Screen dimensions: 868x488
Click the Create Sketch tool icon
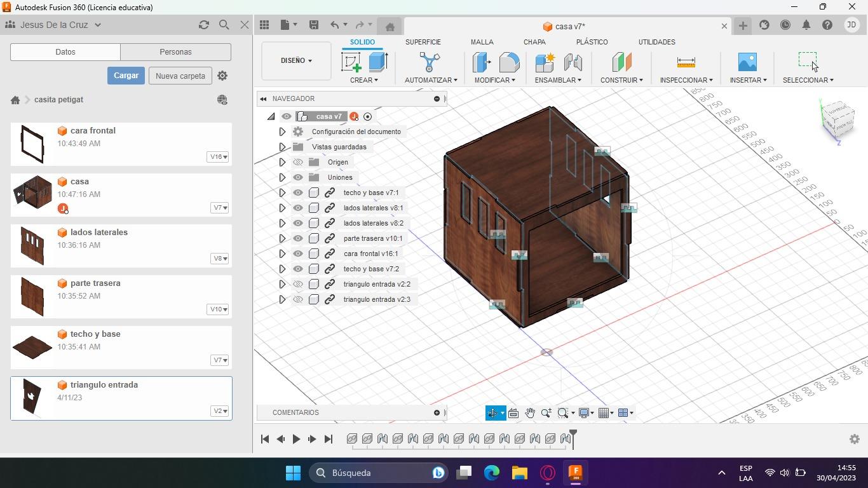point(351,62)
